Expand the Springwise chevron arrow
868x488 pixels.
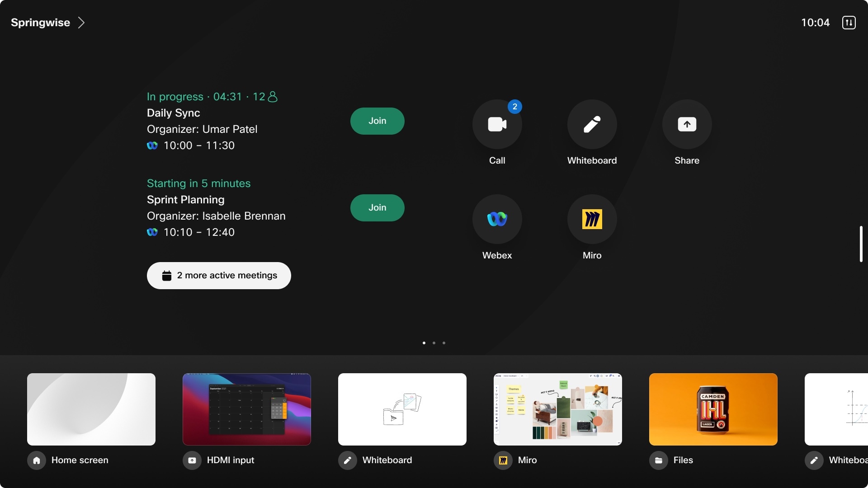81,23
